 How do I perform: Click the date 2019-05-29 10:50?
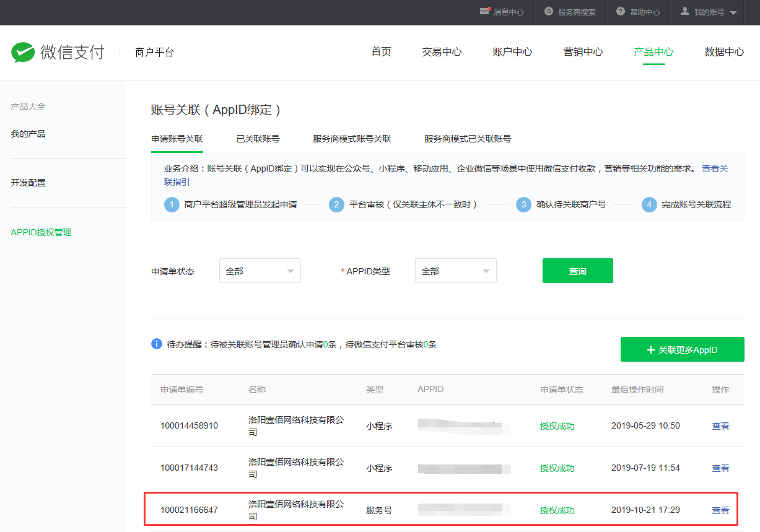click(645, 426)
